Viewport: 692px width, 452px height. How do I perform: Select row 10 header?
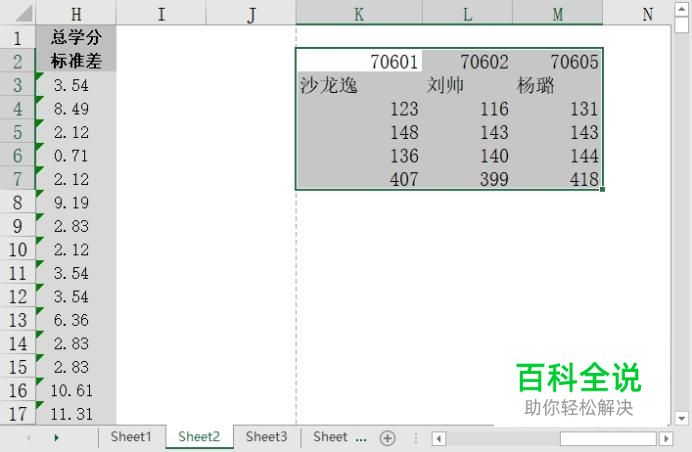click(x=18, y=249)
